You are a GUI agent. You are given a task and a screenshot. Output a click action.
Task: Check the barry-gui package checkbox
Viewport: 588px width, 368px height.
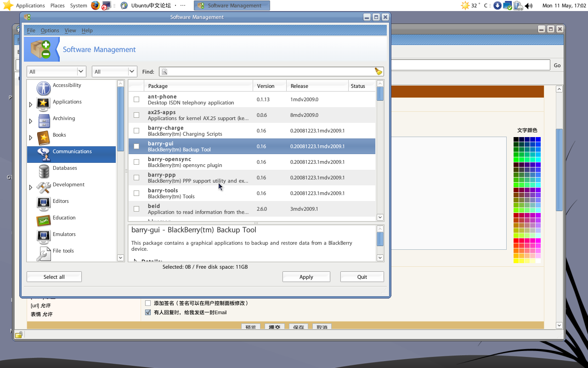pyautogui.click(x=136, y=146)
